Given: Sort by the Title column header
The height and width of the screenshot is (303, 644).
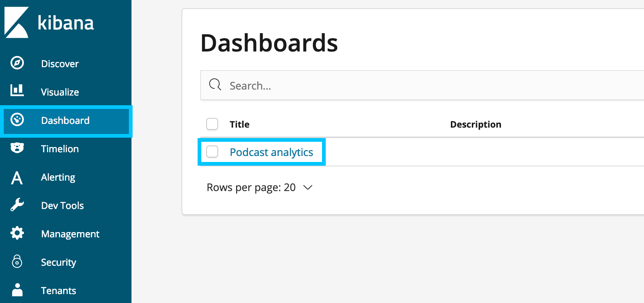Looking at the screenshot, I should point(239,124).
